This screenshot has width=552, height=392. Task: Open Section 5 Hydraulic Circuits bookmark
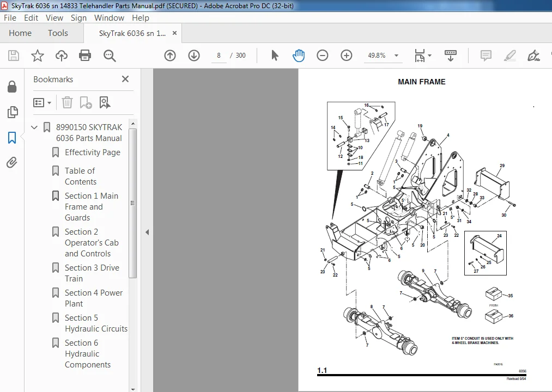coord(96,323)
